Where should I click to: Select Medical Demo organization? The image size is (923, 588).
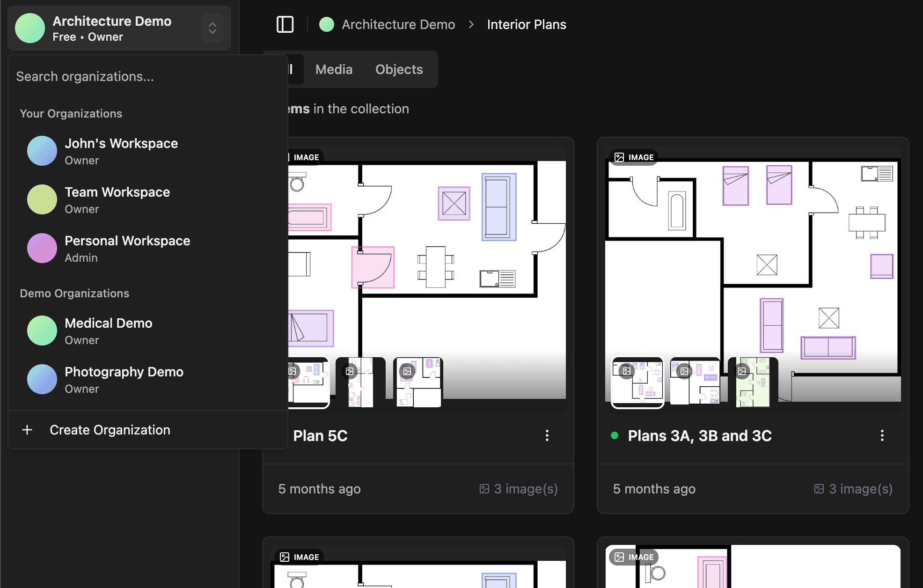click(109, 331)
